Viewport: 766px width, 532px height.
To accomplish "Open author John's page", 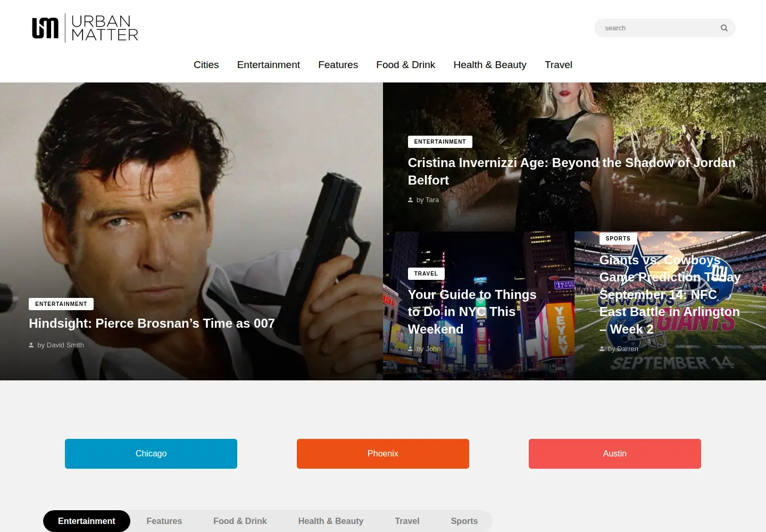I will click(x=433, y=349).
